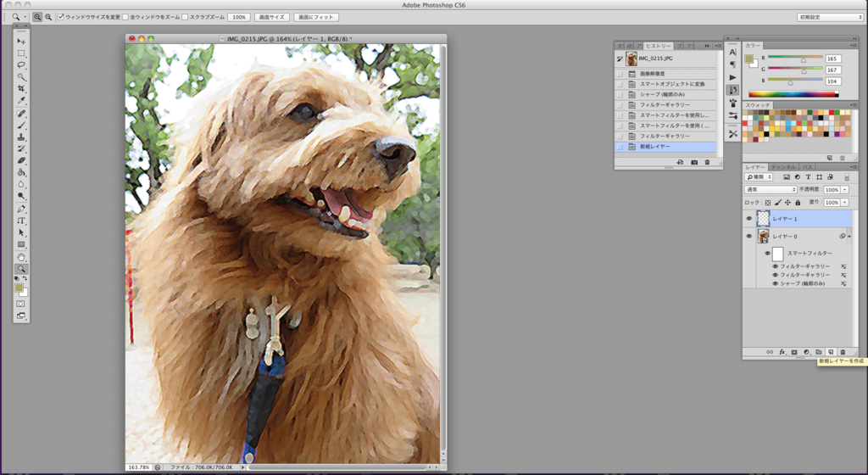
Task: Click the 100% zoom button
Action: [x=239, y=17]
